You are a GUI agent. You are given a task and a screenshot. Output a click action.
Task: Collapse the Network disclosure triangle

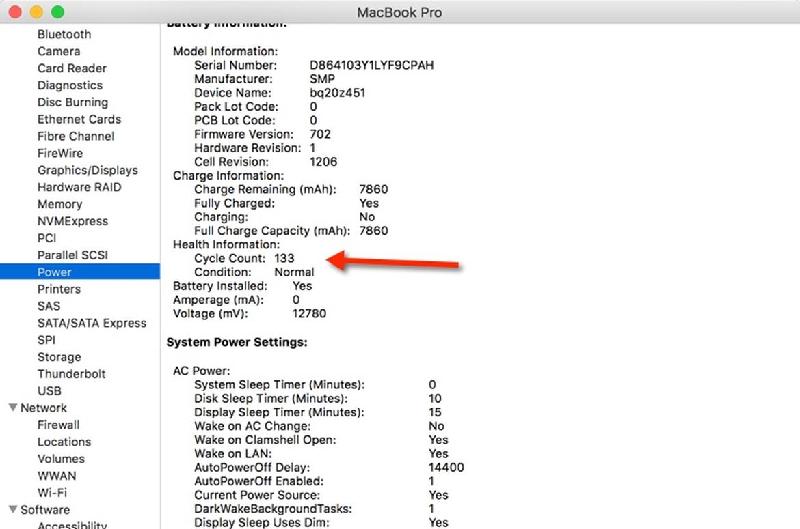click(x=13, y=407)
